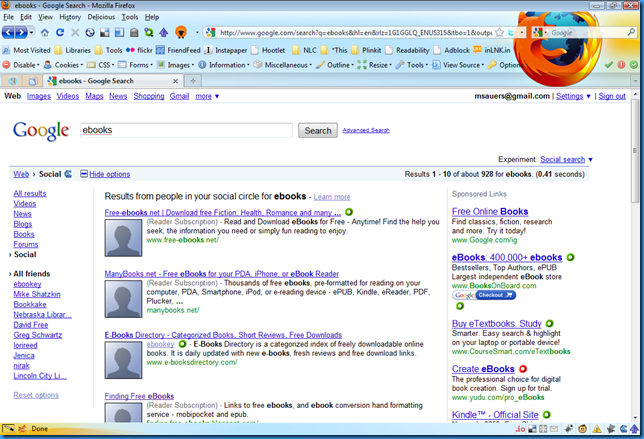
Task: Click the envelope icon in the status bar
Action: [x=554, y=429]
